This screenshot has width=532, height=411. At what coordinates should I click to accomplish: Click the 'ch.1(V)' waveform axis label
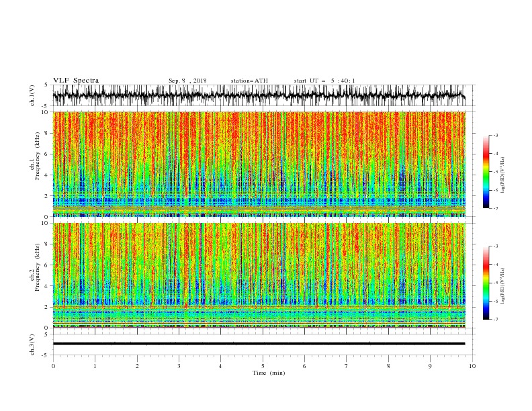[32, 95]
